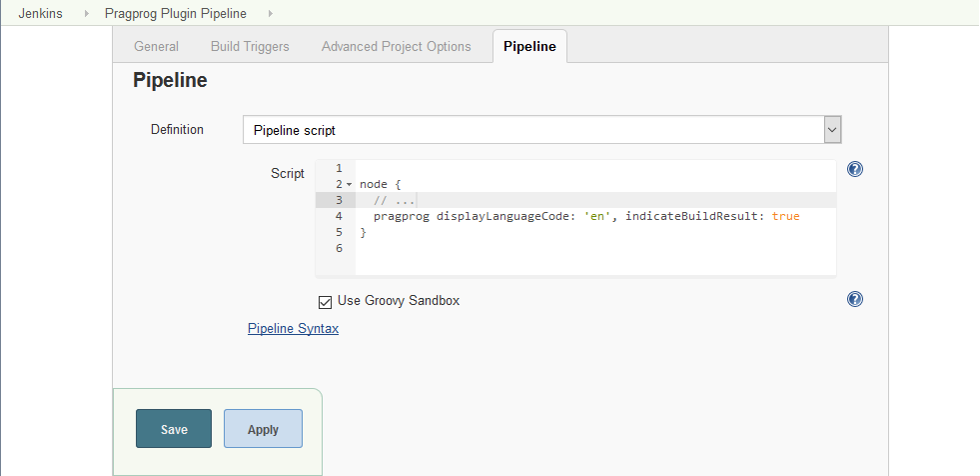Click line number 3 in editor gutter
The width and height of the screenshot is (980, 476).
(x=340, y=200)
